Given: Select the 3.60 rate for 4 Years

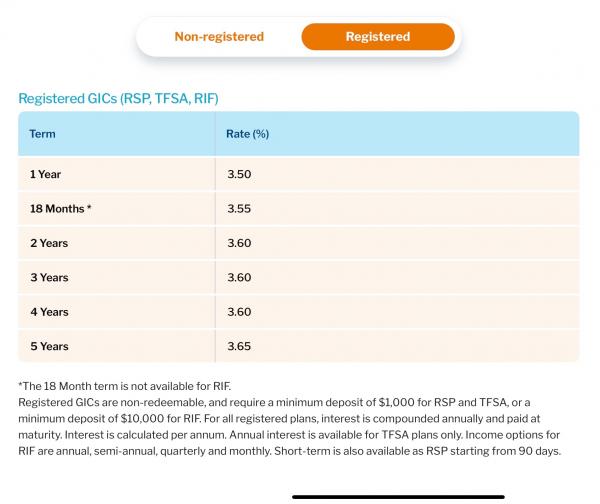Looking at the screenshot, I should (x=239, y=312).
